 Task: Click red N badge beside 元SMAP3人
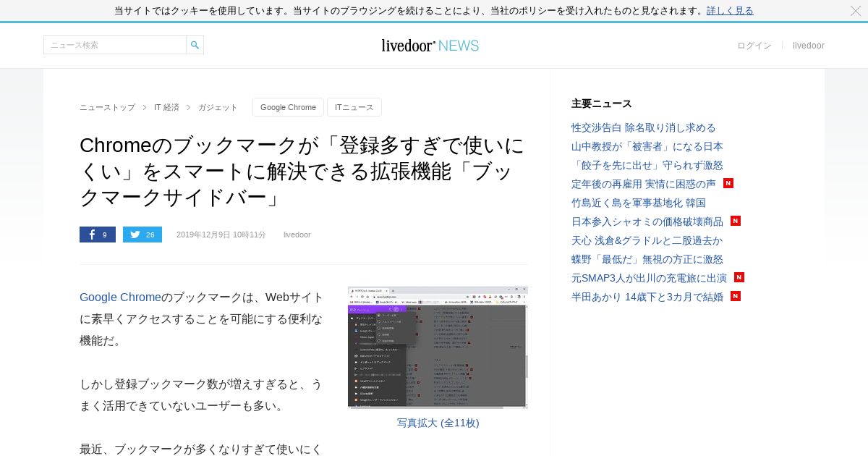click(x=739, y=277)
